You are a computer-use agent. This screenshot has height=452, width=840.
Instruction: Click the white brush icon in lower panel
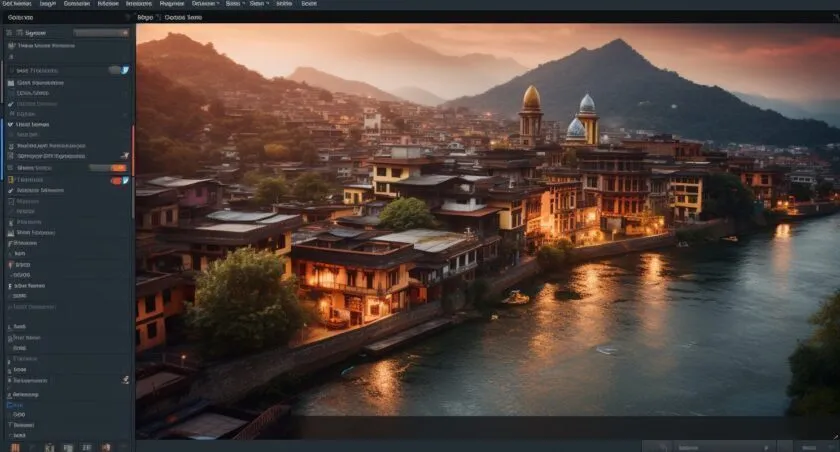click(125, 380)
